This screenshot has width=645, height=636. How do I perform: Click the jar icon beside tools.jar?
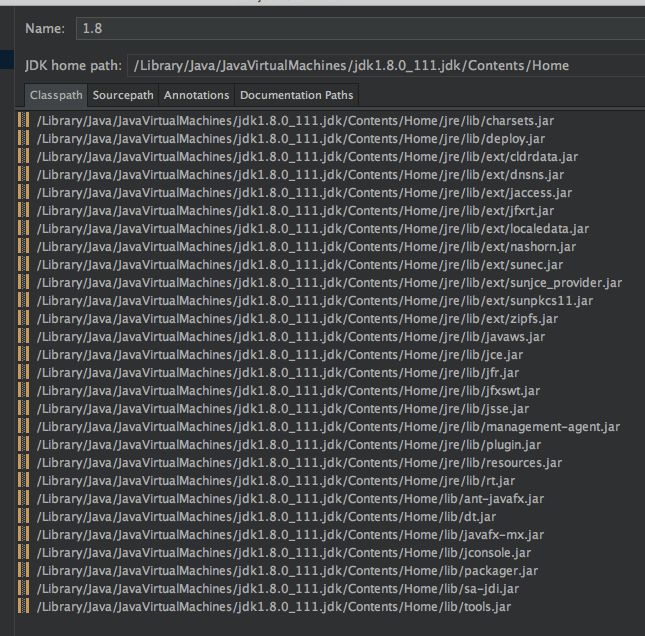[24, 607]
